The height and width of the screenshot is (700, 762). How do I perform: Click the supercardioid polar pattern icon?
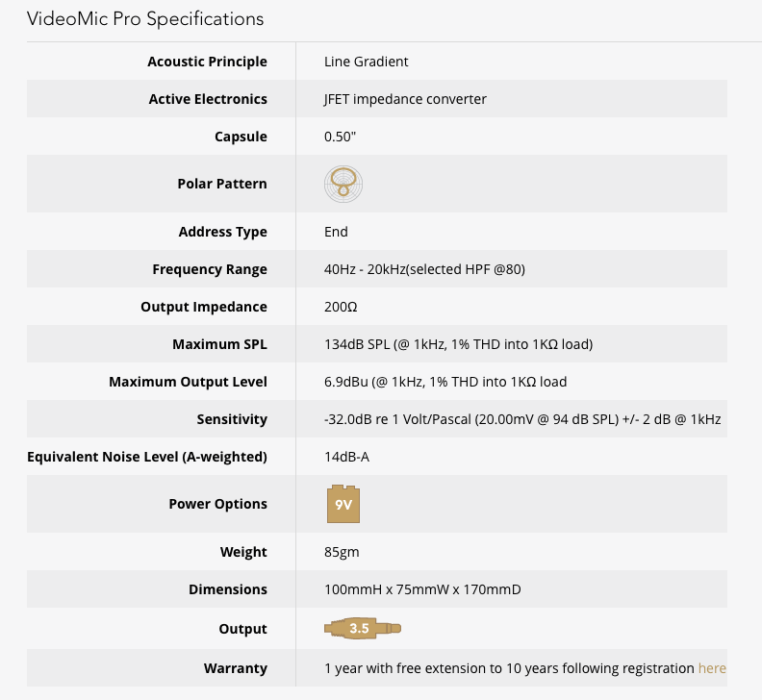pyautogui.click(x=343, y=184)
